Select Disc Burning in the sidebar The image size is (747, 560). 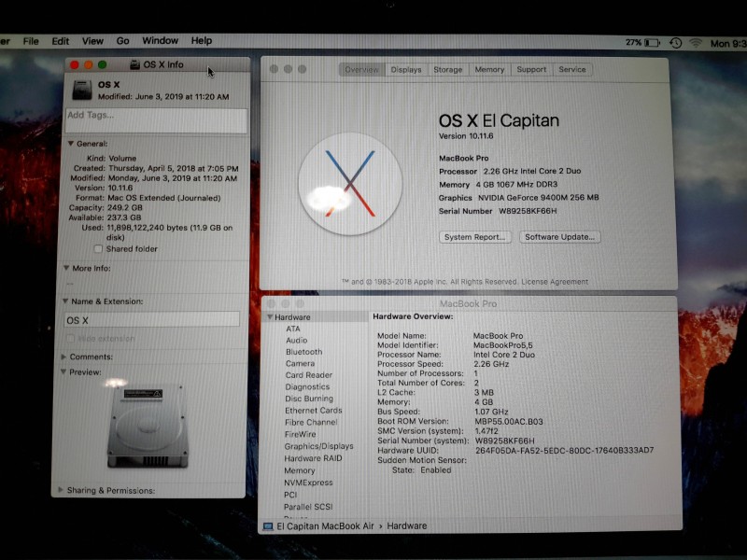(x=309, y=399)
